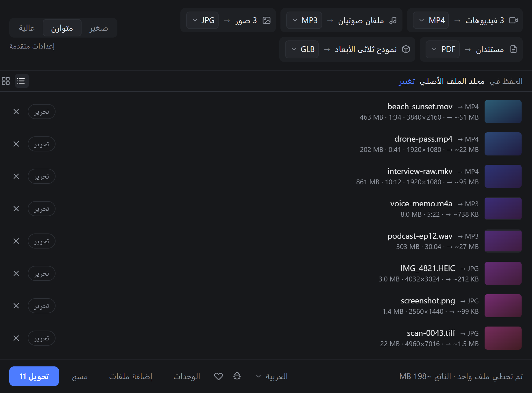Viewport: 532px width, 393px height.
Task: Click تحرير for IMG_4821.HEIC
Action: [x=42, y=273]
